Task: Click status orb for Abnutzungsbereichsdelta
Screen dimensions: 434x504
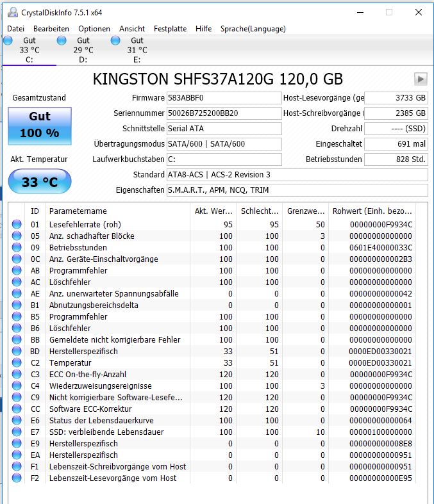Action: [x=17, y=305]
